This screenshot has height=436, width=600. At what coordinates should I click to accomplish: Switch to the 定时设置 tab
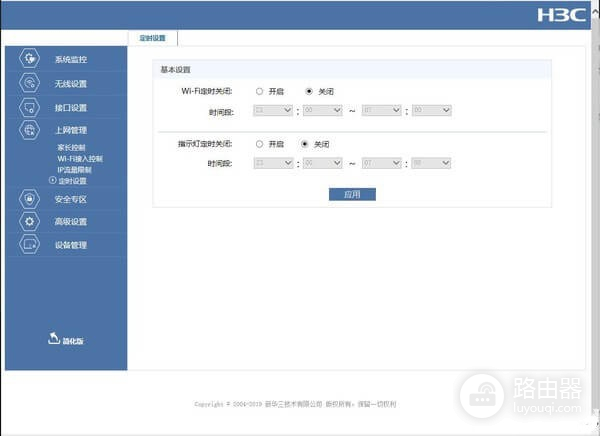[x=153, y=38]
